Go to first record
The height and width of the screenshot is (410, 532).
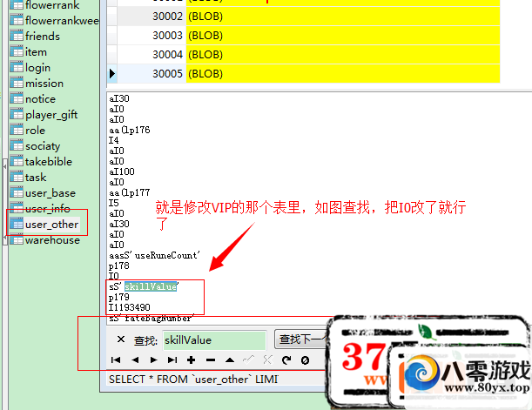click(116, 360)
